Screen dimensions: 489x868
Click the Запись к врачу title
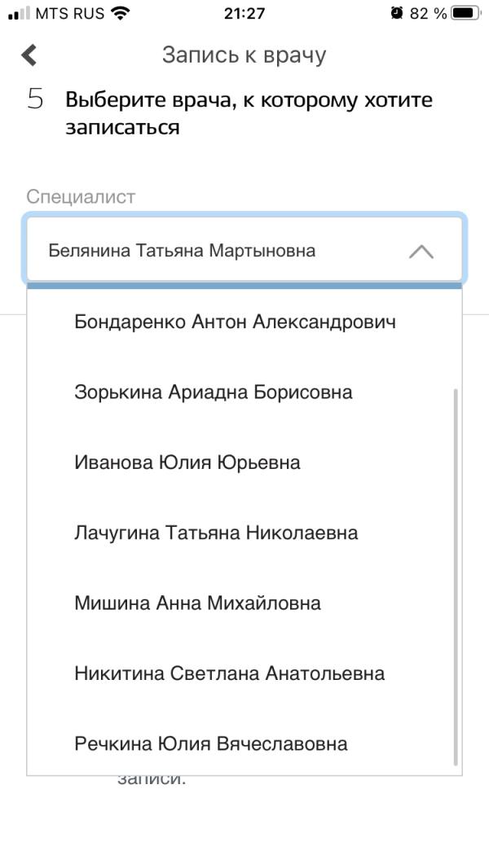tap(244, 55)
